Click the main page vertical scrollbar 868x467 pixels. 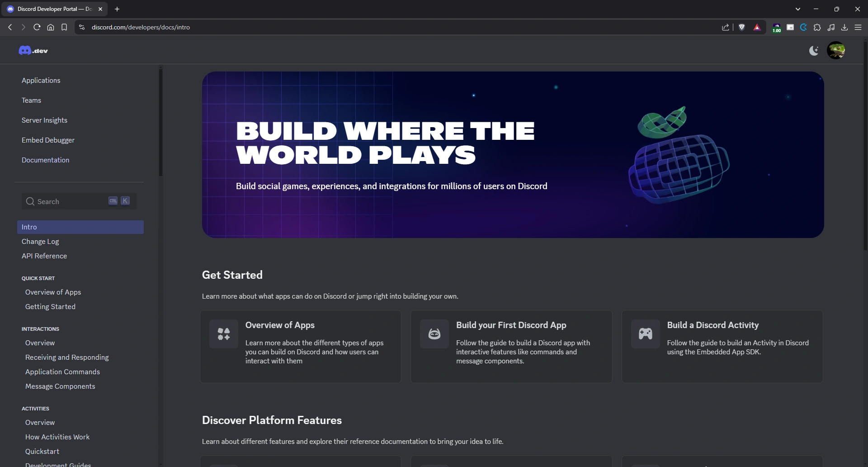click(x=865, y=145)
